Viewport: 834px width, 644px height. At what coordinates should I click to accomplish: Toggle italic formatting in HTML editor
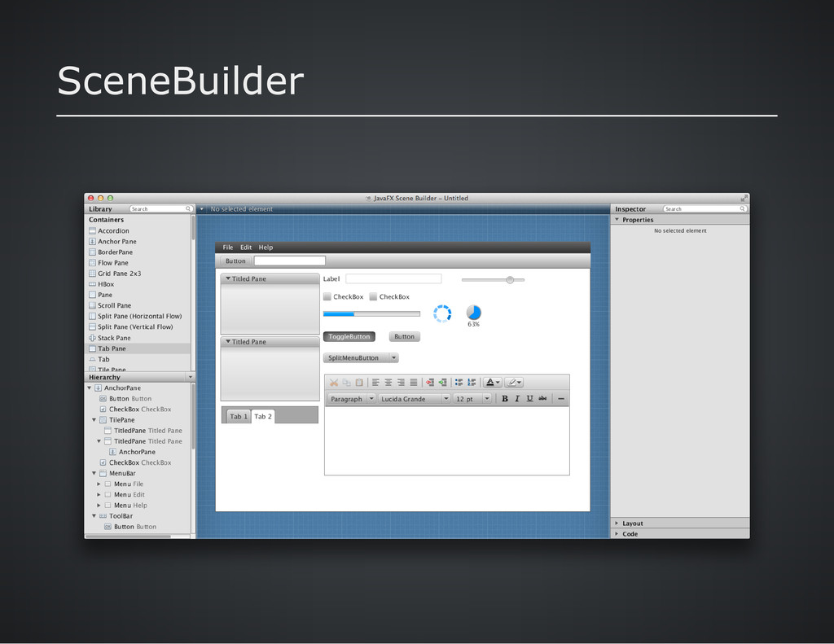coord(517,398)
